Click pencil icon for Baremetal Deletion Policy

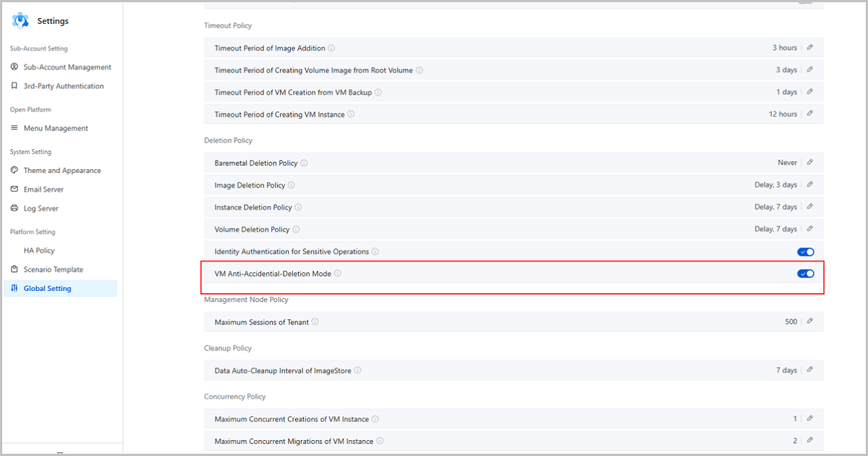tap(809, 163)
